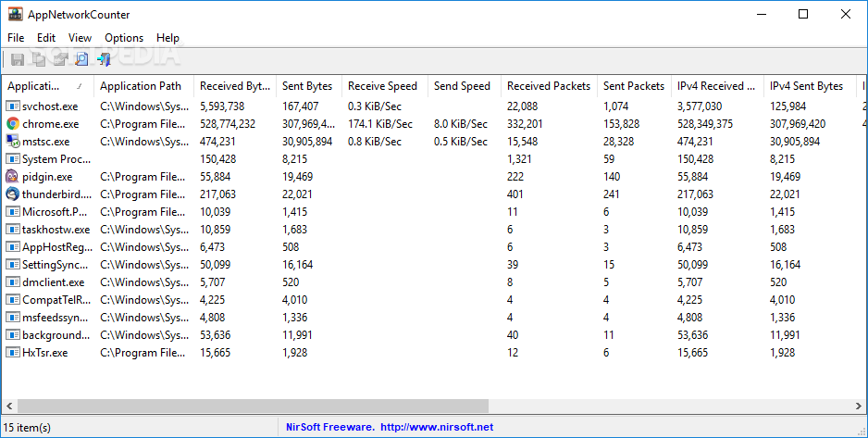Open the File menu
Viewport: 868px width, 438px height.
tap(16, 38)
